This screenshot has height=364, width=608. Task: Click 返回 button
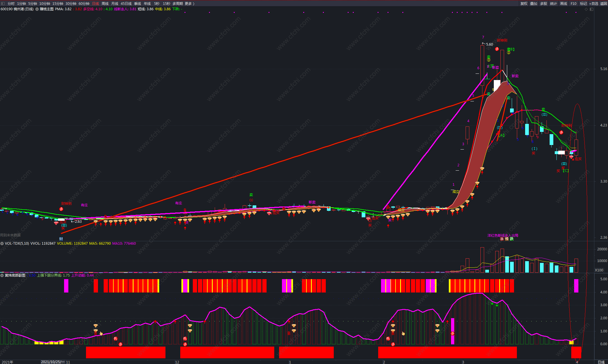click(x=603, y=3)
